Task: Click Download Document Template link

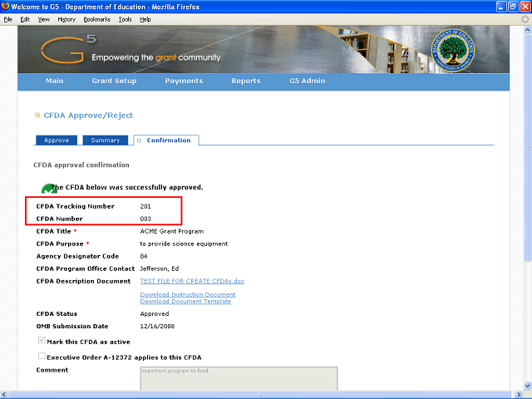Action: (x=185, y=301)
